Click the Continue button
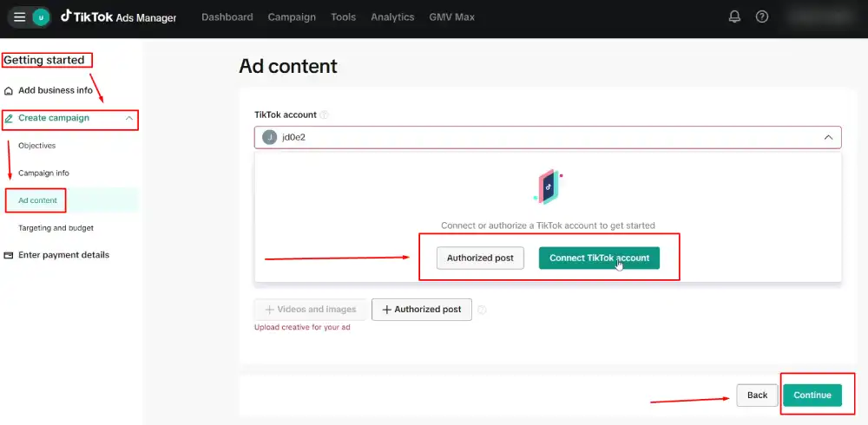This screenshot has width=868, height=425. click(812, 396)
